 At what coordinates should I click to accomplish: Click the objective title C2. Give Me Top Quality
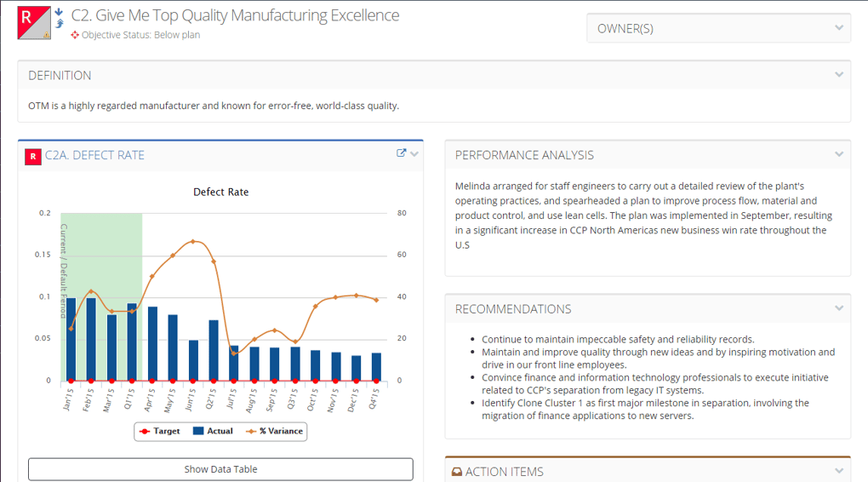pos(235,15)
